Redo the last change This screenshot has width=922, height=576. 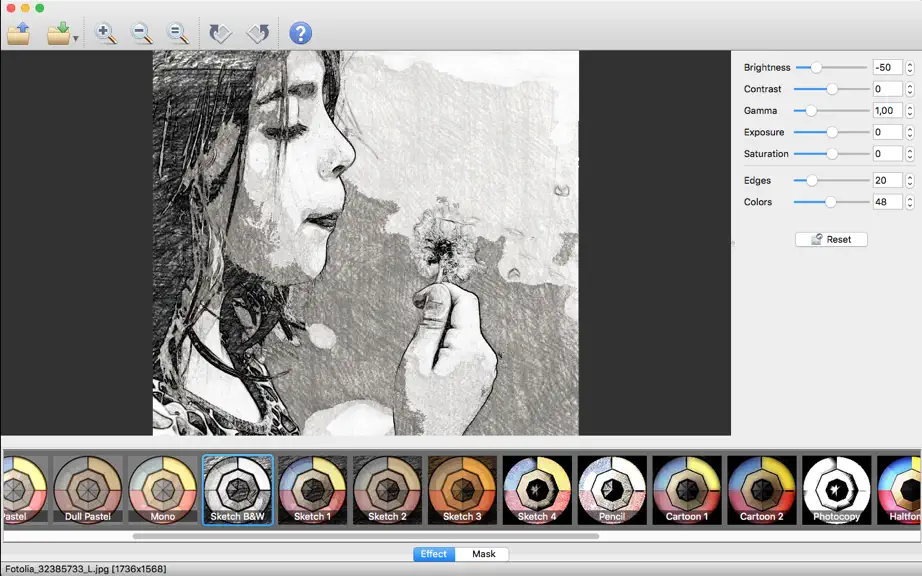click(258, 34)
